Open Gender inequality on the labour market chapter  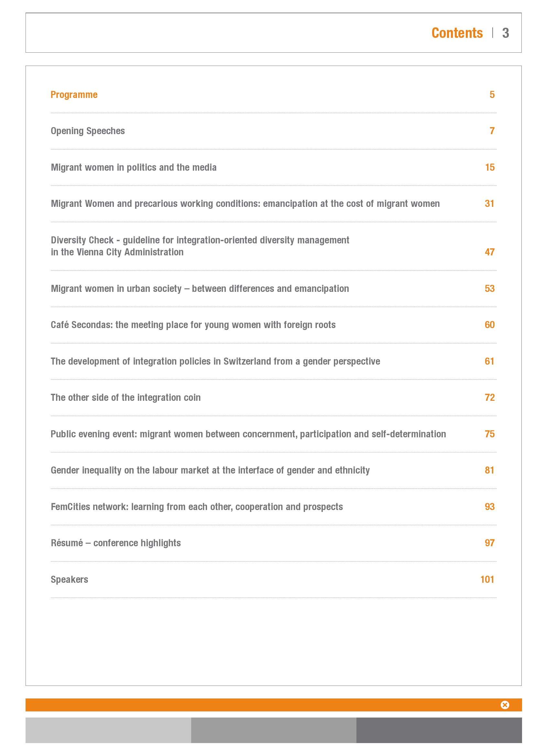pyautogui.click(x=210, y=471)
